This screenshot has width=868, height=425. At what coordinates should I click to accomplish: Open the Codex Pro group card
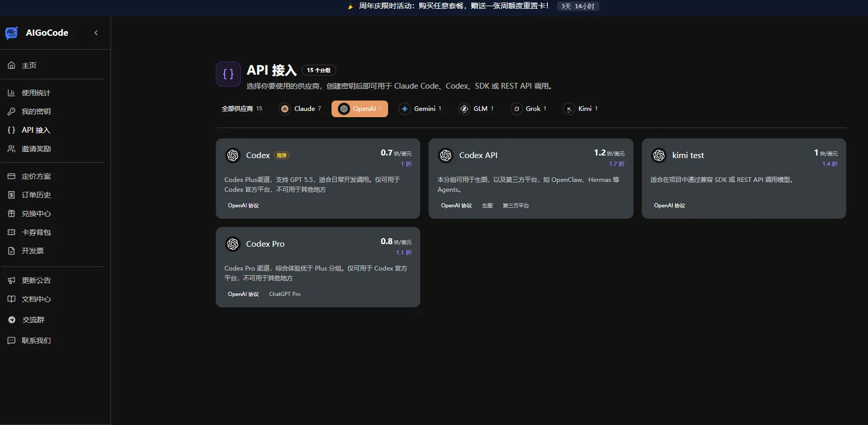point(318,267)
